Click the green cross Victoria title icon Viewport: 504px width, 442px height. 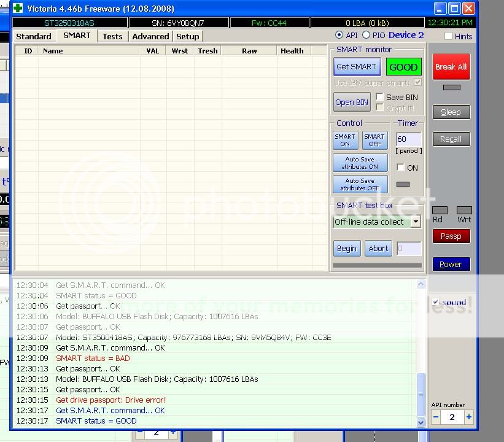(x=18, y=8)
